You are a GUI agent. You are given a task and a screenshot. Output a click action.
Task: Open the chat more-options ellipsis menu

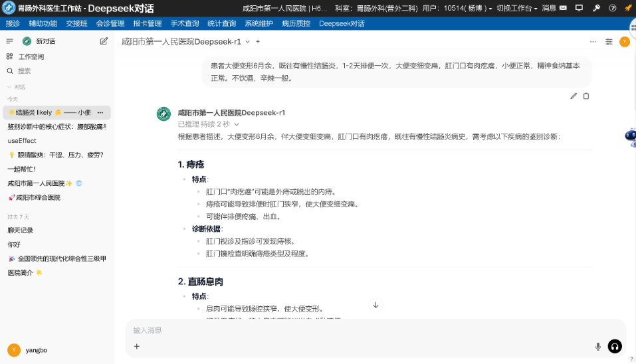(x=593, y=41)
